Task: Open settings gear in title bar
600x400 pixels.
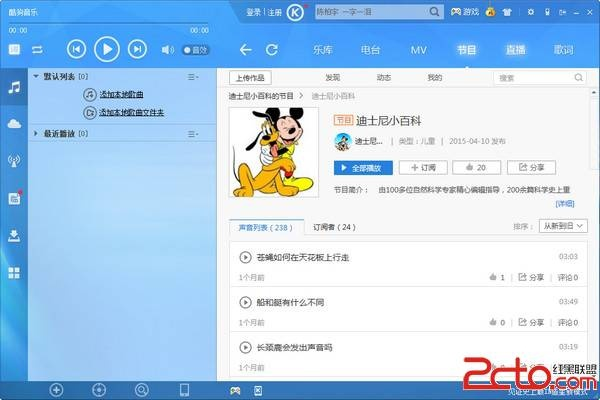Action: click(x=530, y=12)
